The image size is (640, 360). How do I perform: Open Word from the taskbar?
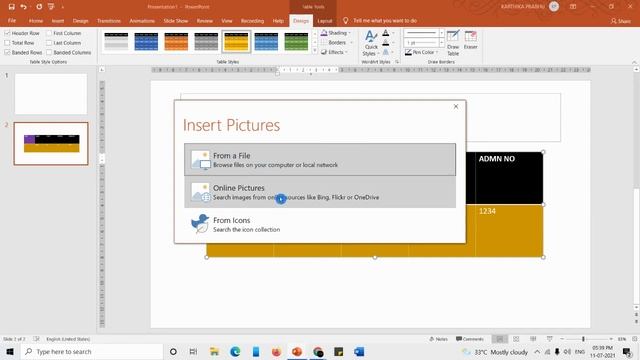point(359,352)
